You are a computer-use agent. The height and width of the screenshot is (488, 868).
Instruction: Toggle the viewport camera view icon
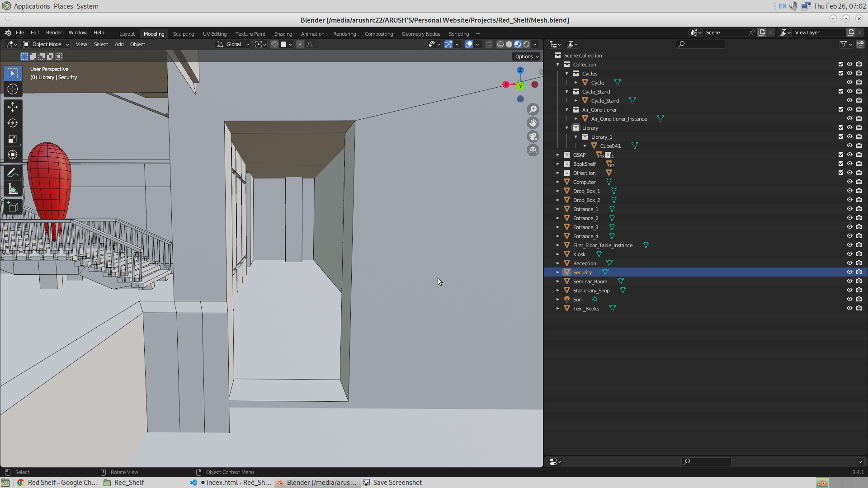tap(533, 136)
